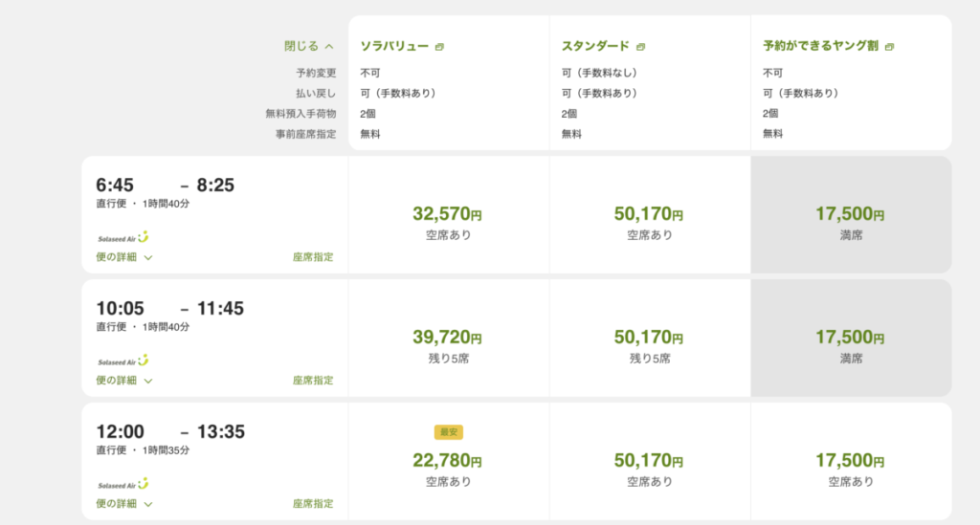980x525 pixels.
Task: Choose the 22,780円 cheapest fare
Action: pyautogui.click(x=449, y=461)
